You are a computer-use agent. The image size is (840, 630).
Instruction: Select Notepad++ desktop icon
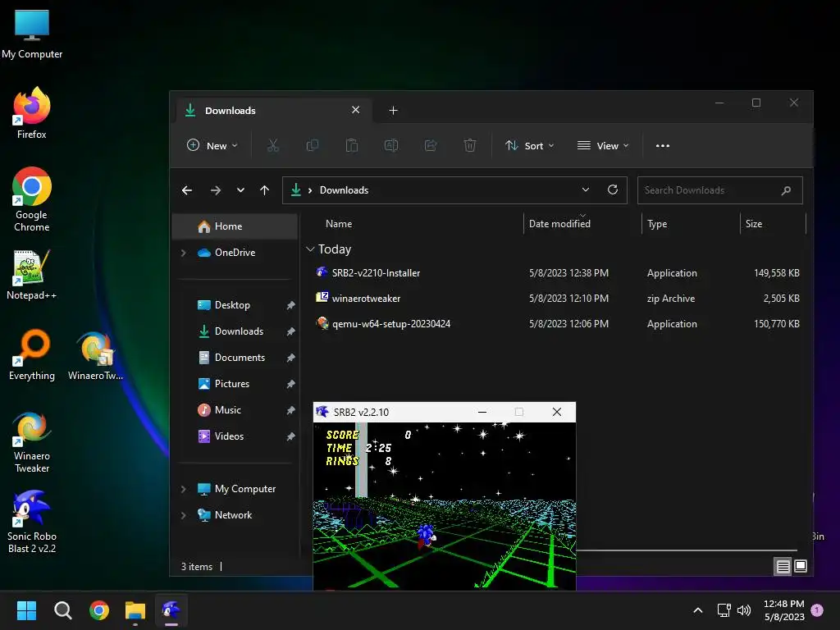pyautogui.click(x=32, y=275)
